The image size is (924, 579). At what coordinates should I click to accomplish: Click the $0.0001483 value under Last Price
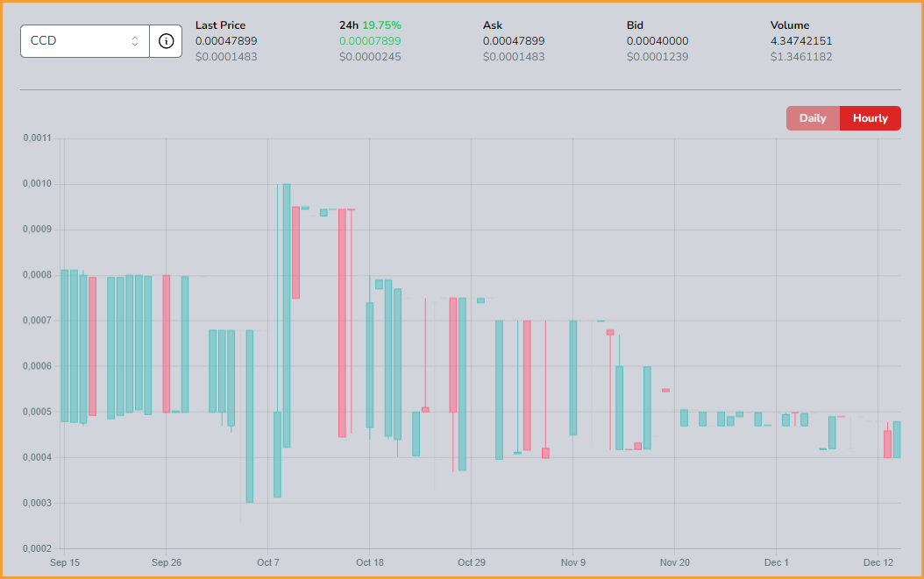[226, 57]
